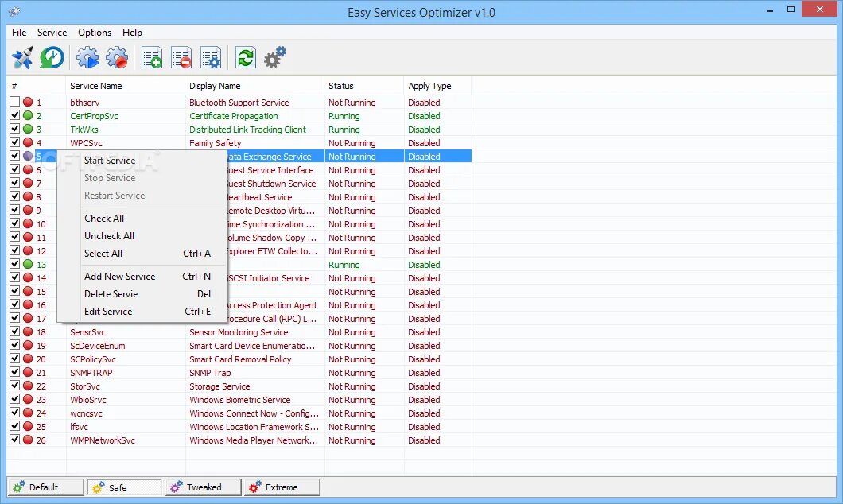Click Windows Location Framework display name
This screenshot has width=843, height=504.
(254, 427)
